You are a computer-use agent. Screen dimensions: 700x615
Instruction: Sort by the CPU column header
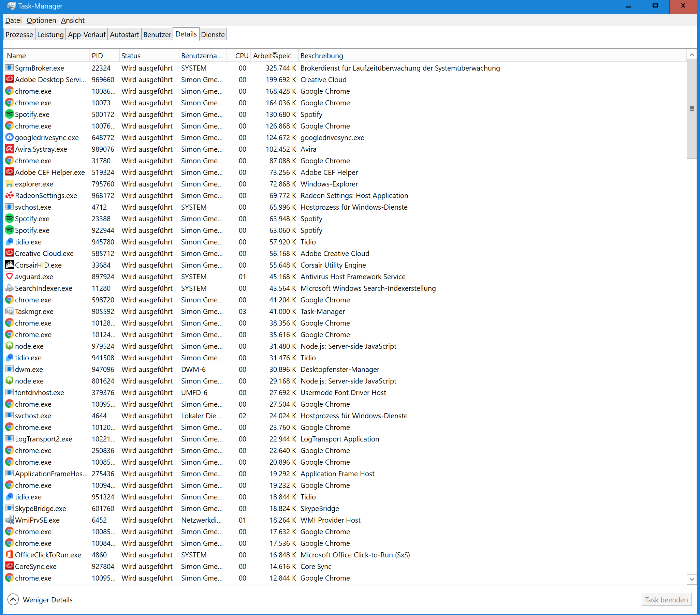pos(239,56)
